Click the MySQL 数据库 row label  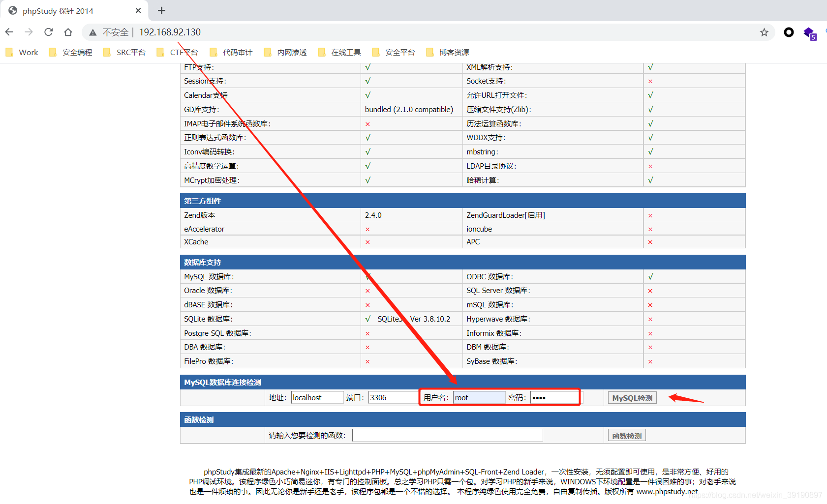tap(209, 276)
